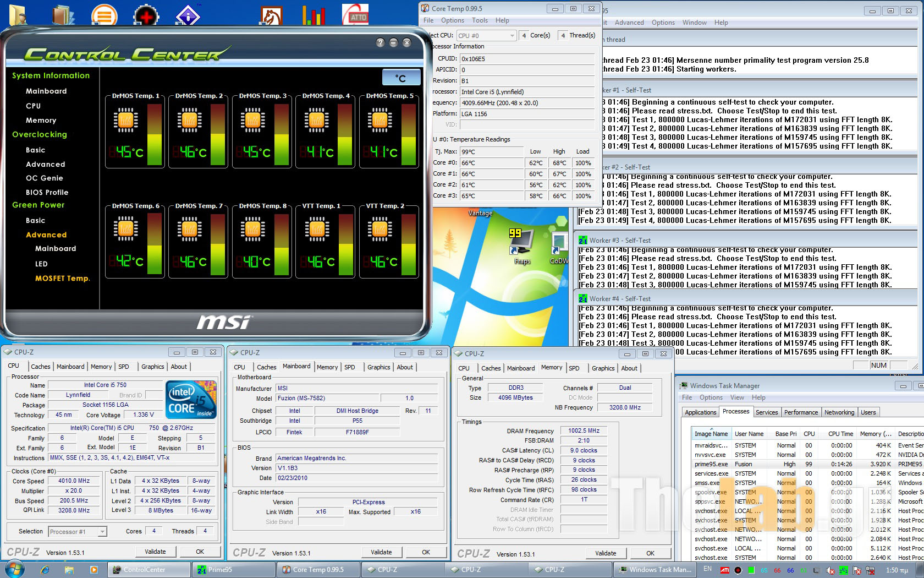924x578 pixels.
Task: Select smss.exe process row
Action: pos(807,483)
